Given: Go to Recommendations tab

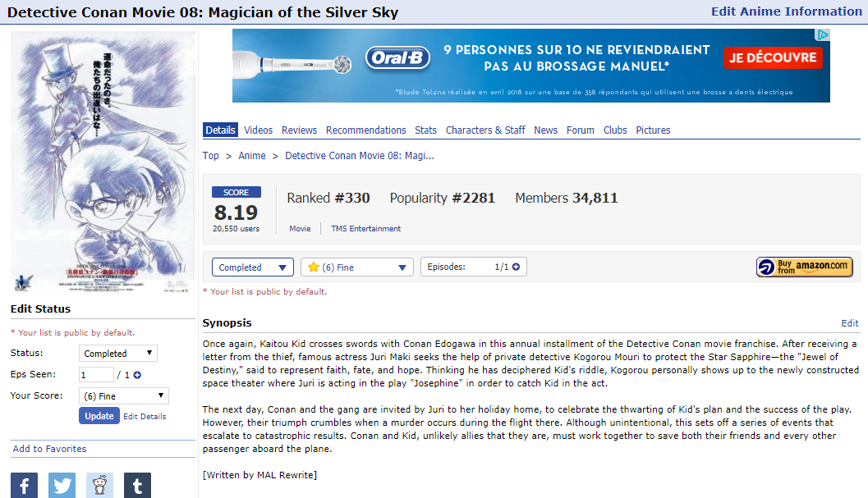Looking at the screenshot, I should (x=365, y=130).
